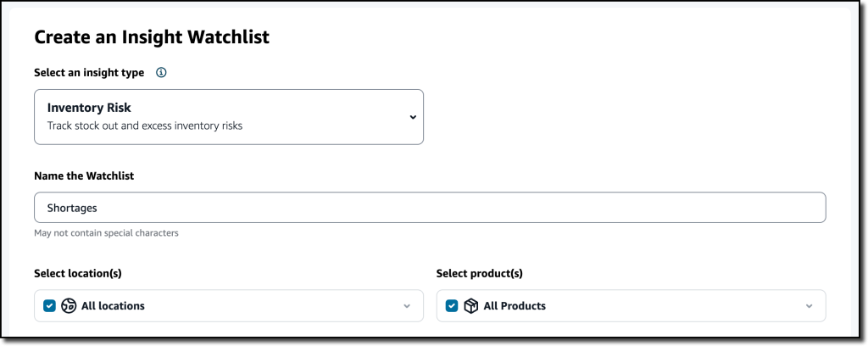Click the globe icon in All locations
The image size is (868, 346).
tap(69, 305)
